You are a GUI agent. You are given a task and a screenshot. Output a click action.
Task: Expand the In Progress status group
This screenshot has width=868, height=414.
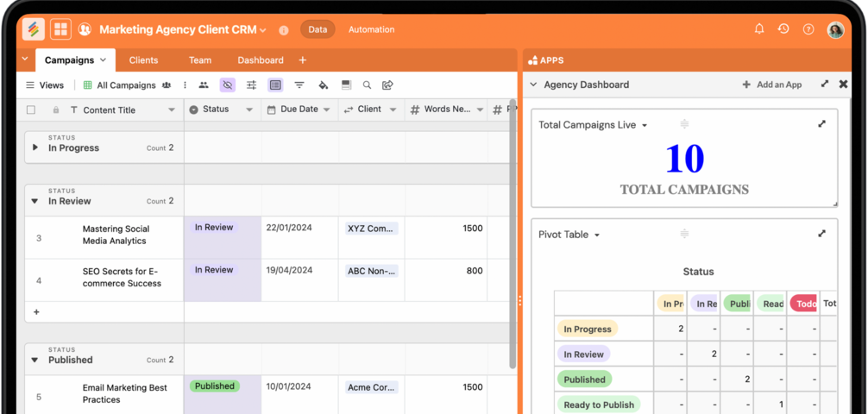click(x=35, y=147)
